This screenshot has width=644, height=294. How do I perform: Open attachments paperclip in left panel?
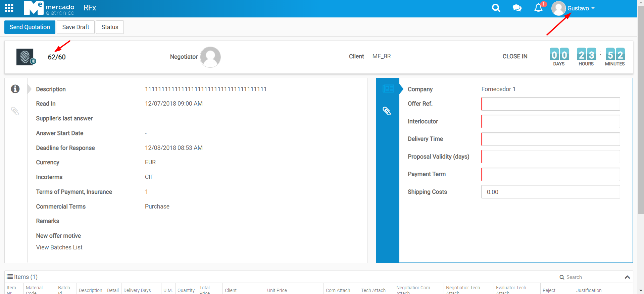click(15, 111)
